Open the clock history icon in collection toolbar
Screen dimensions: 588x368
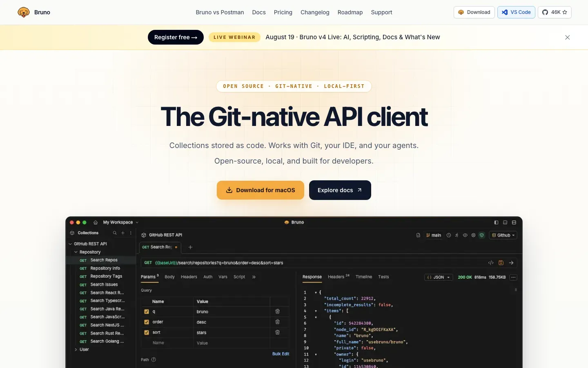point(449,235)
